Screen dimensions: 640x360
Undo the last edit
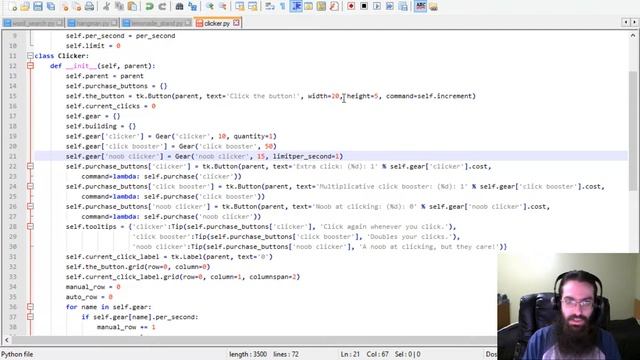[x=149, y=6]
